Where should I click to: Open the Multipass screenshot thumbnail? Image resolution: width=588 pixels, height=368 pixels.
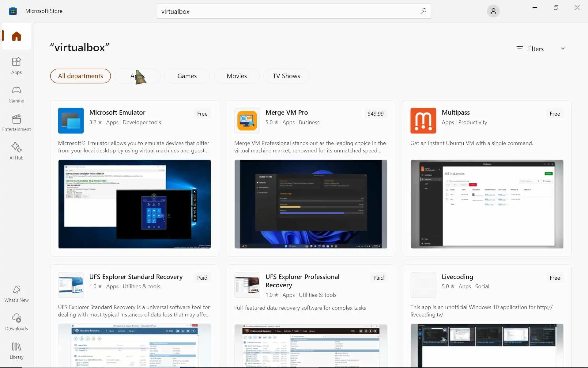[x=487, y=204]
